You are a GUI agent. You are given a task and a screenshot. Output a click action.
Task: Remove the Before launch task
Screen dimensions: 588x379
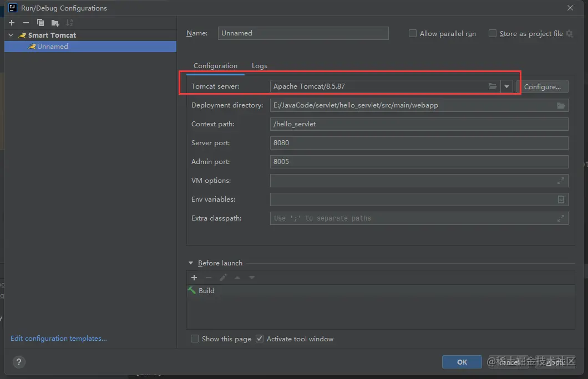(x=209, y=278)
